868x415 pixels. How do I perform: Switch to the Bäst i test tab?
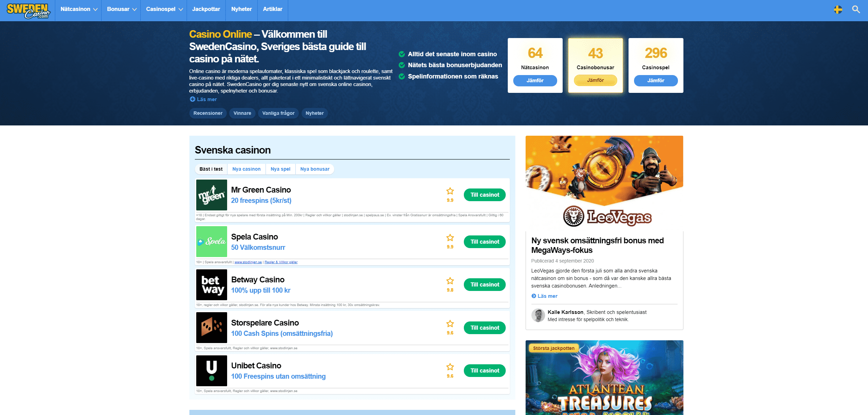(x=211, y=169)
